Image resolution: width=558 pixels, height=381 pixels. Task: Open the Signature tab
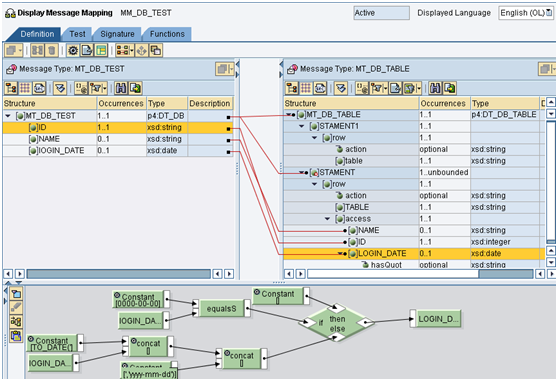pos(117,34)
